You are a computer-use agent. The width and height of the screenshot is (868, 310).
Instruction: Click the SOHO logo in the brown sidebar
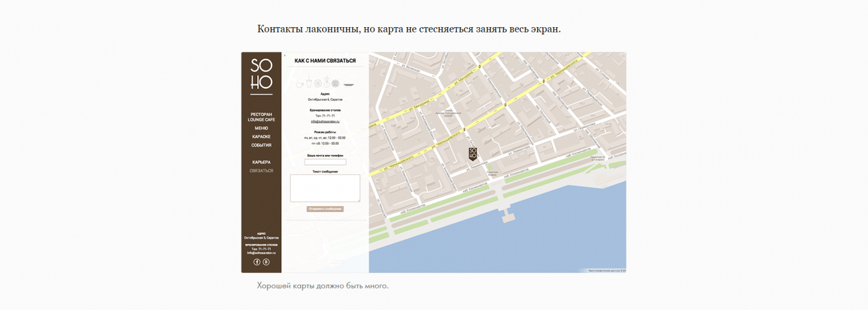tap(261, 75)
